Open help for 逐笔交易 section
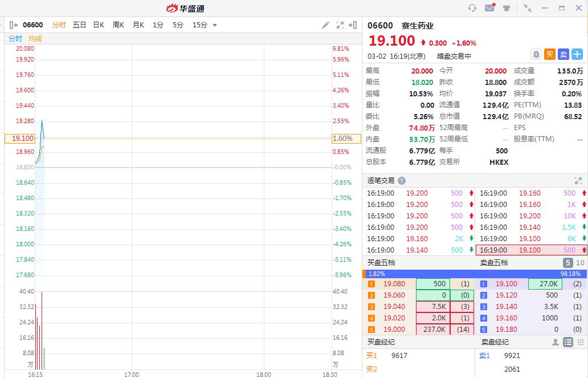The height and width of the screenshot is (378, 588). 402,181
